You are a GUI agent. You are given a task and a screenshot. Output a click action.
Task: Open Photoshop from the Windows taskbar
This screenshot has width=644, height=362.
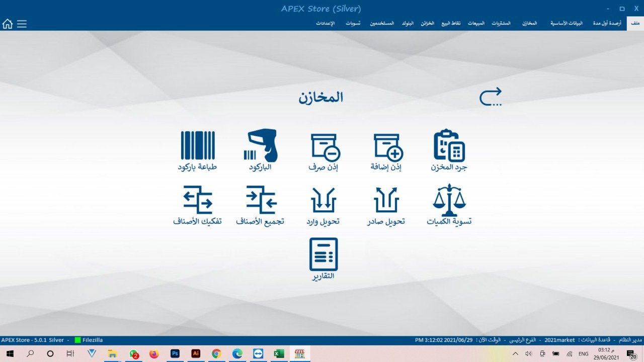pos(175,353)
